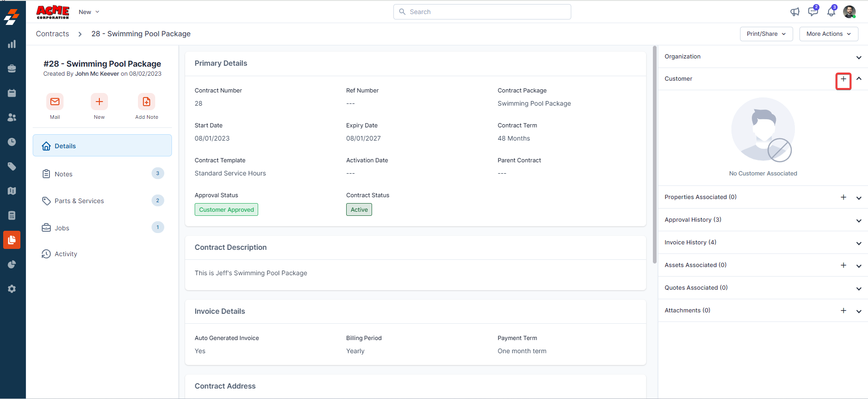This screenshot has width=868, height=399.
Task: Click the Add Note icon
Action: coord(147,102)
